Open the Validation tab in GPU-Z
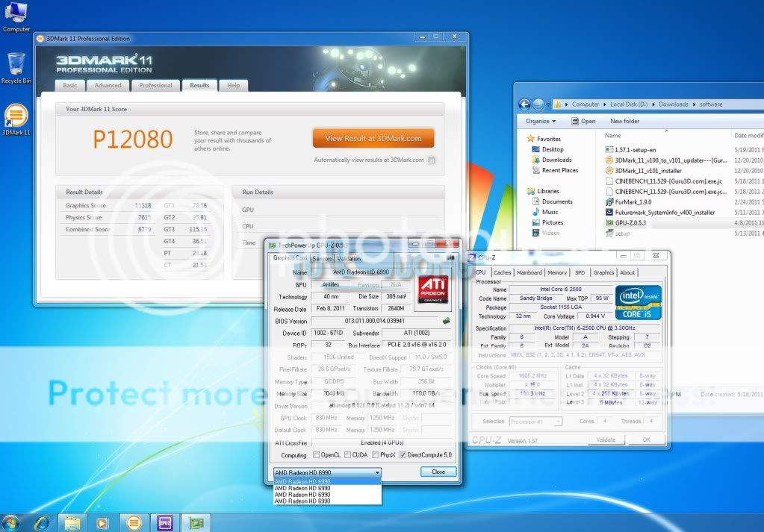764x532 pixels. click(x=349, y=259)
